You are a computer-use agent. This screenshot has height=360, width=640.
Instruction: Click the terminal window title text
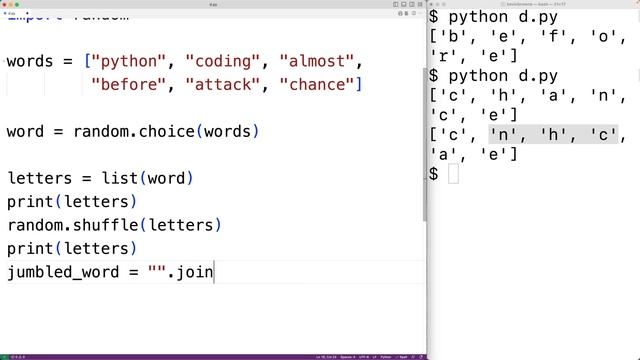(x=536, y=4)
